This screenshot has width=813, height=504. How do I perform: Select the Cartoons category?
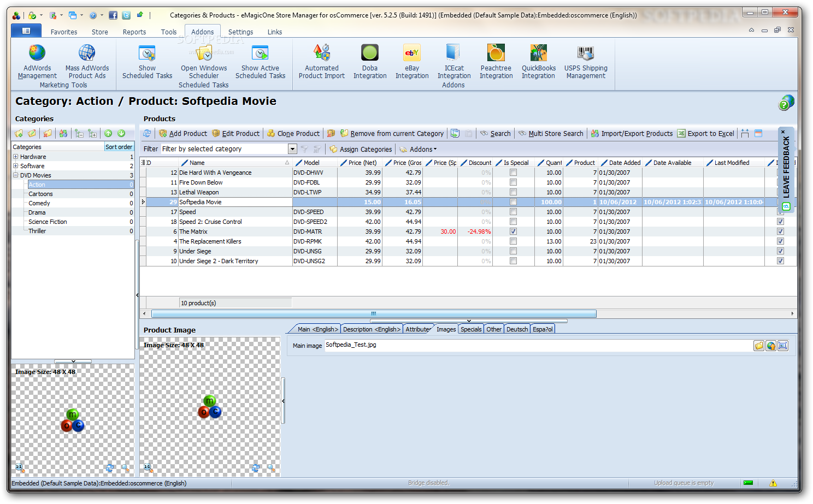pos(41,194)
